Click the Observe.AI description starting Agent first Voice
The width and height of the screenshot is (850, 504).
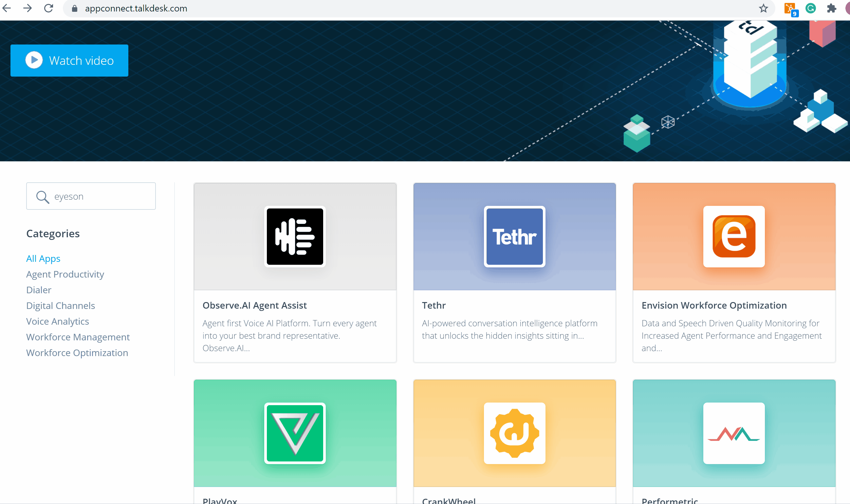[289, 335]
